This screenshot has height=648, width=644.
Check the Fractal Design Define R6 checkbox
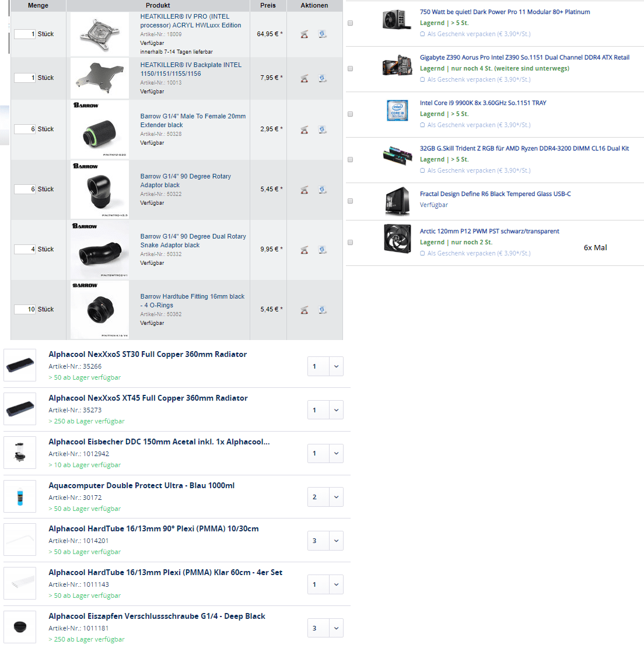350,201
